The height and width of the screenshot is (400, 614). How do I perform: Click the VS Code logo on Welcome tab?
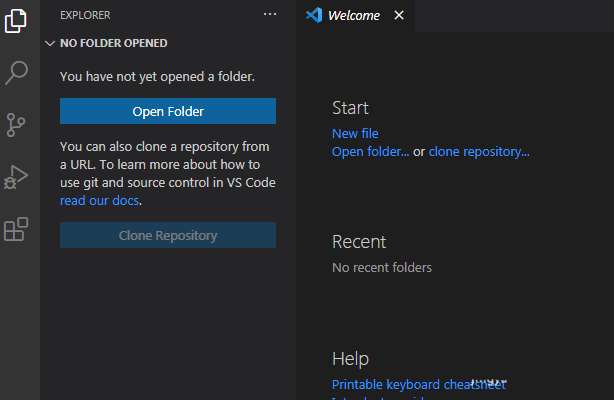[313, 15]
